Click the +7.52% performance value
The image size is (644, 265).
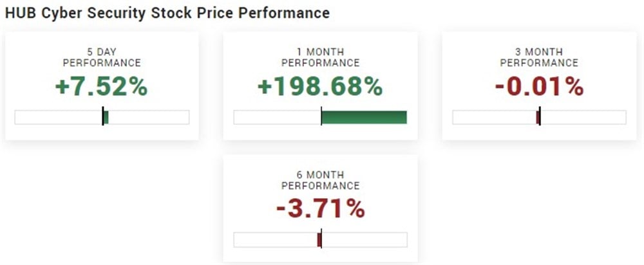point(102,87)
